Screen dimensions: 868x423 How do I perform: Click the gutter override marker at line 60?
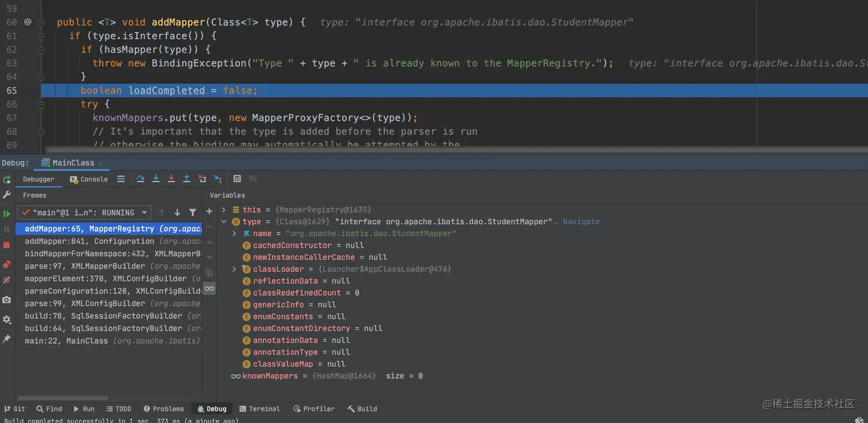click(x=28, y=22)
